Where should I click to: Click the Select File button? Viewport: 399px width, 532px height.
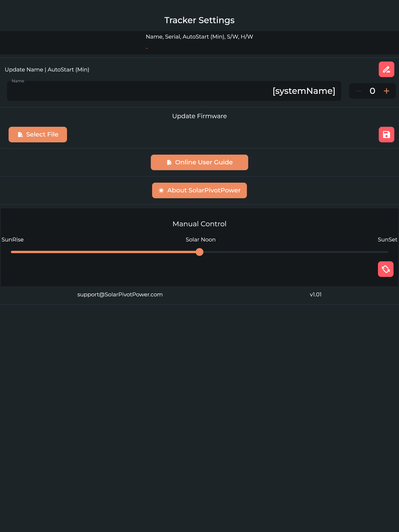[x=38, y=134]
